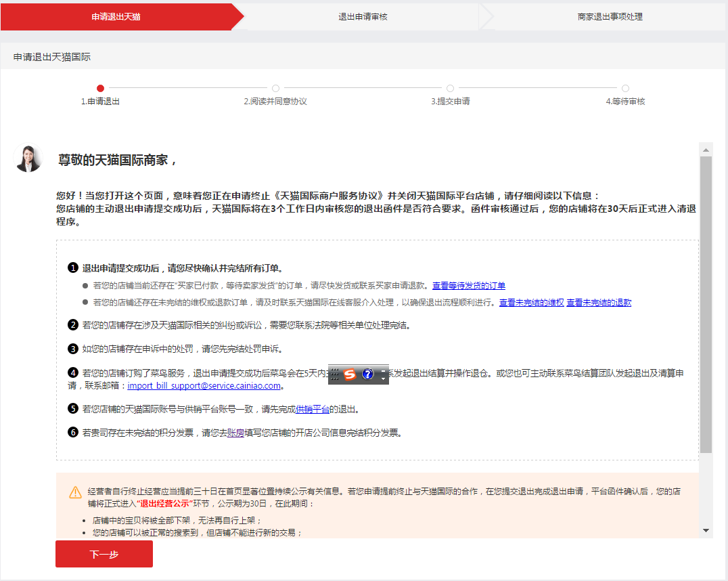728x581 pixels.
Task: Click the vertical scrollbar thumb
Action: click(x=706, y=305)
